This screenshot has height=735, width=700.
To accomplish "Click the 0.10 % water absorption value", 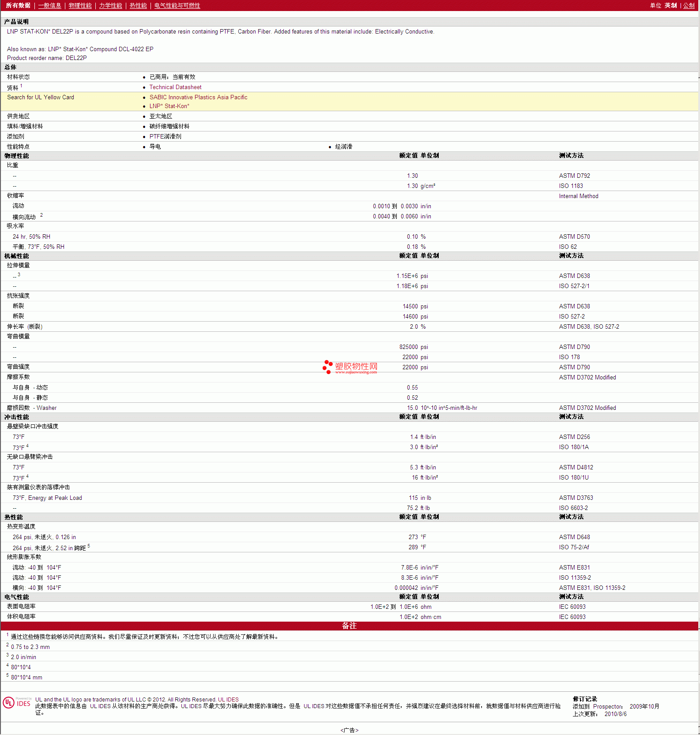I will 416,237.
